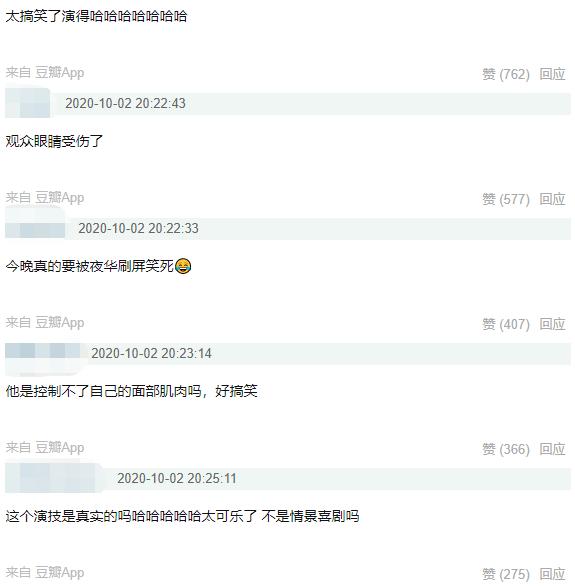Open blurred username beside 20:25:11 timestamp

54,478
